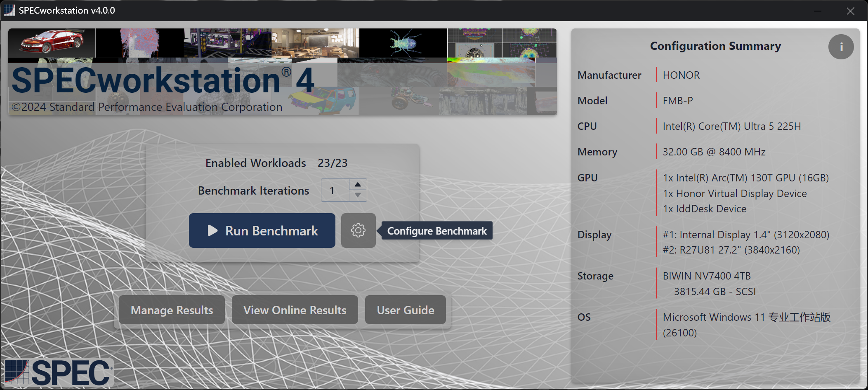The width and height of the screenshot is (868, 390).
Task: Open View Online Results
Action: point(295,310)
